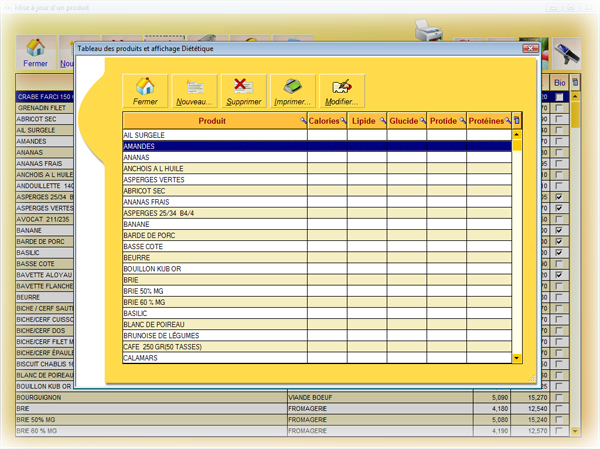600x449 pixels.
Task: Click the resize grip at the dialog corner
Action: point(532,379)
